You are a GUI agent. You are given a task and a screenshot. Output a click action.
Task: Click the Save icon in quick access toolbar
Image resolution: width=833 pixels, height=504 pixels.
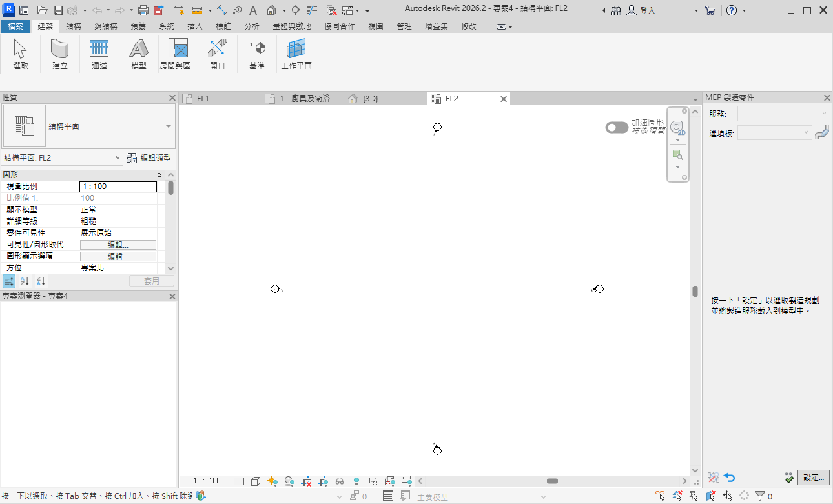(58, 10)
